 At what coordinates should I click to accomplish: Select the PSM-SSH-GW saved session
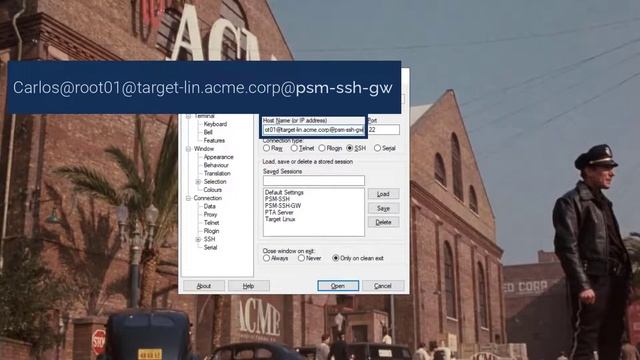[x=283, y=206]
